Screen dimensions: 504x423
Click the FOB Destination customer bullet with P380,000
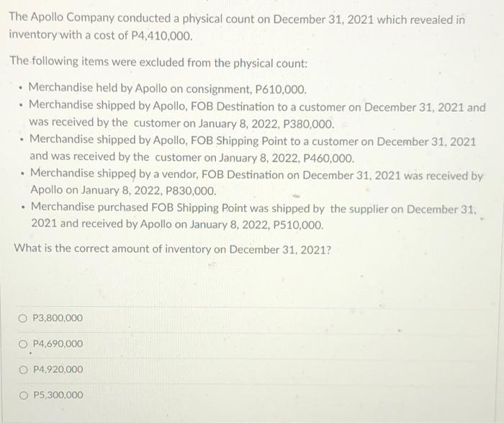[x=257, y=114]
